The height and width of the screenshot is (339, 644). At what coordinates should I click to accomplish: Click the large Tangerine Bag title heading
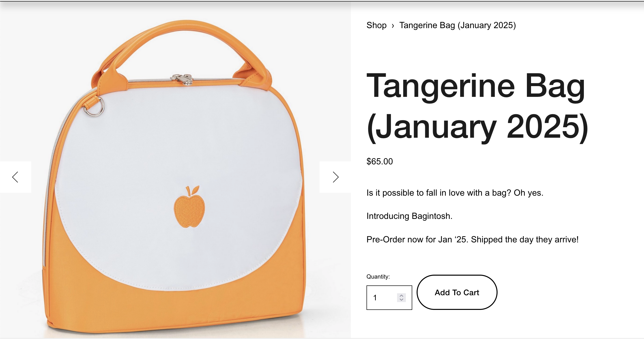477,107
